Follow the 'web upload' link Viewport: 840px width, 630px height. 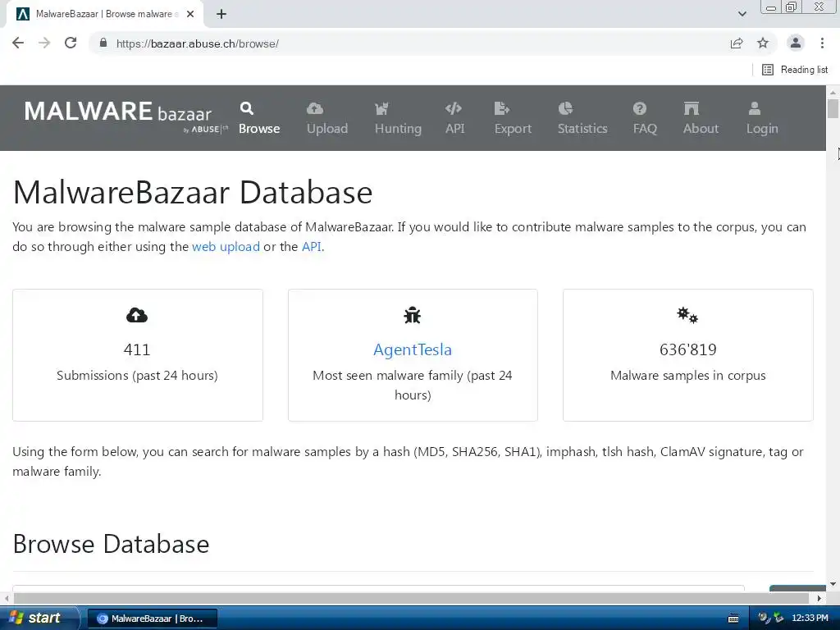pos(226,246)
